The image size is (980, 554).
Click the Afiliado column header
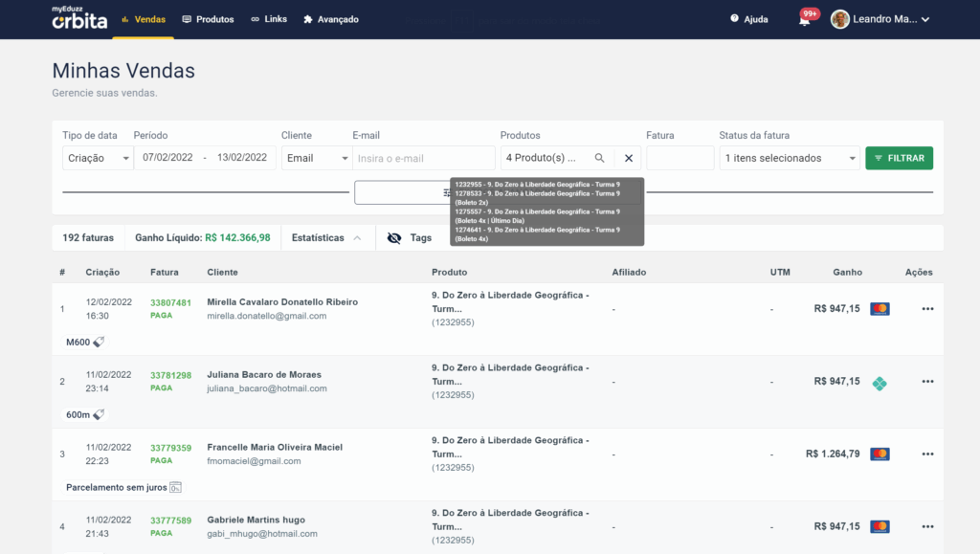629,273
